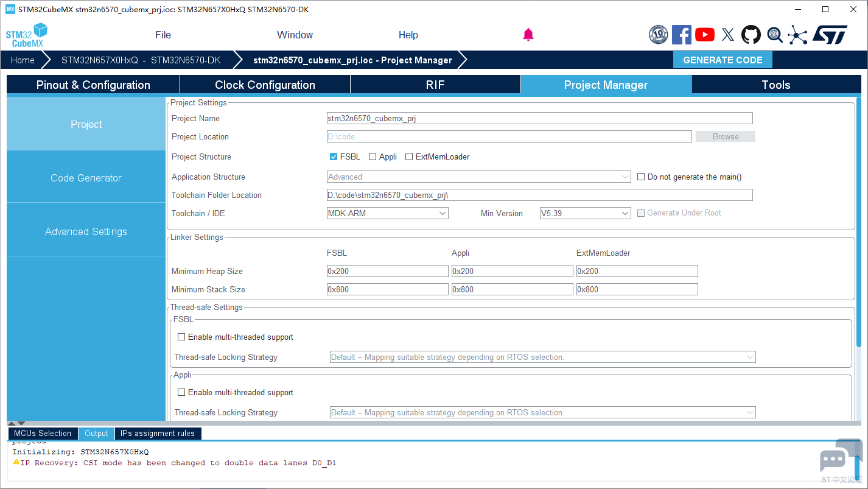The height and width of the screenshot is (489, 868).
Task: Select the Project side tab
Action: coord(86,124)
